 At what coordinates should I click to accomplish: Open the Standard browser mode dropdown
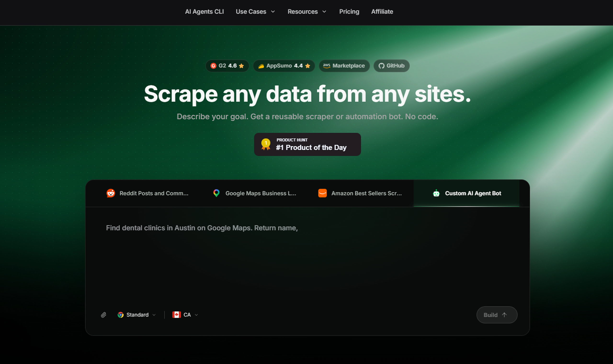137,315
